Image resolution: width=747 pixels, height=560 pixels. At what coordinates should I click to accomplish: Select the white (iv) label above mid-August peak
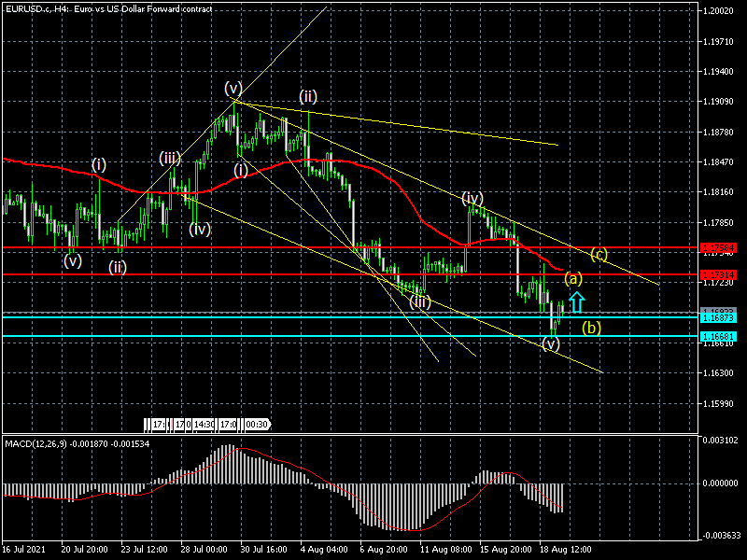472,198
